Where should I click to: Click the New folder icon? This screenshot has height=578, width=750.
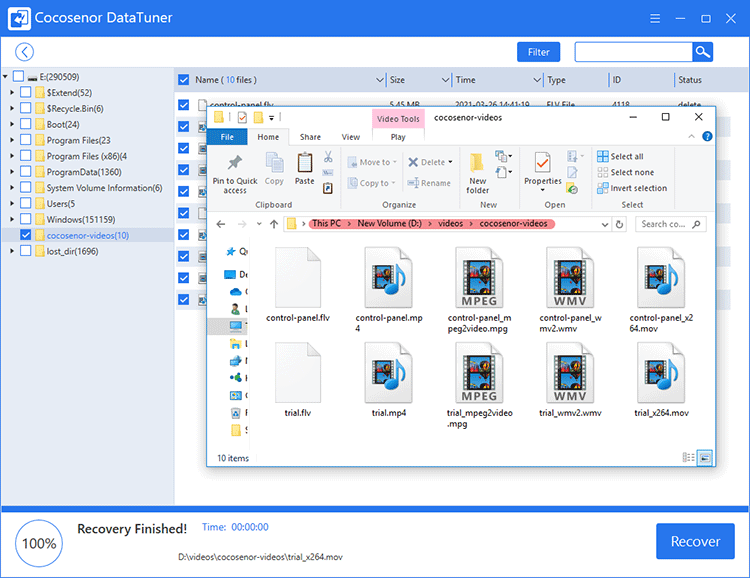(x=477, y=163)
